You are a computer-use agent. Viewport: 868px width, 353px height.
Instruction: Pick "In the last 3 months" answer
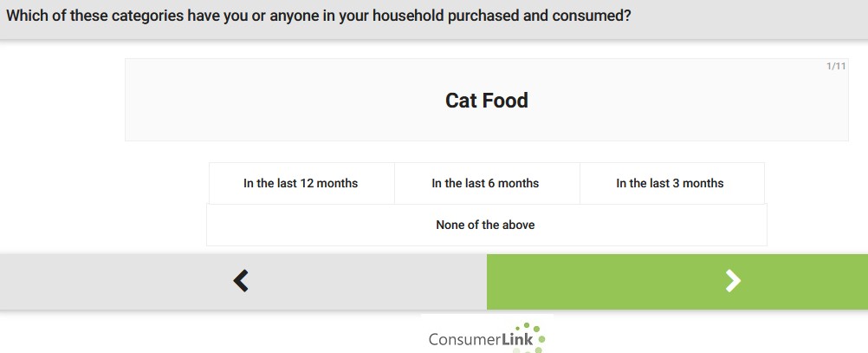(670, 183)
